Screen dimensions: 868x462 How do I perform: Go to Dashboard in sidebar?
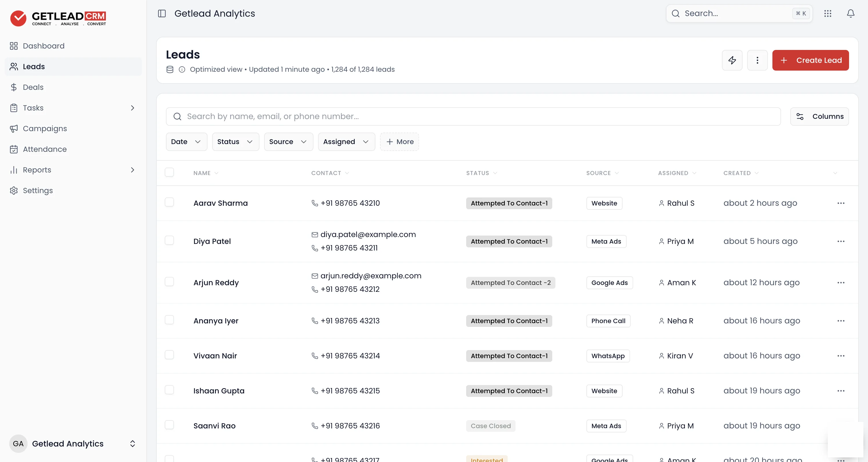73,46
